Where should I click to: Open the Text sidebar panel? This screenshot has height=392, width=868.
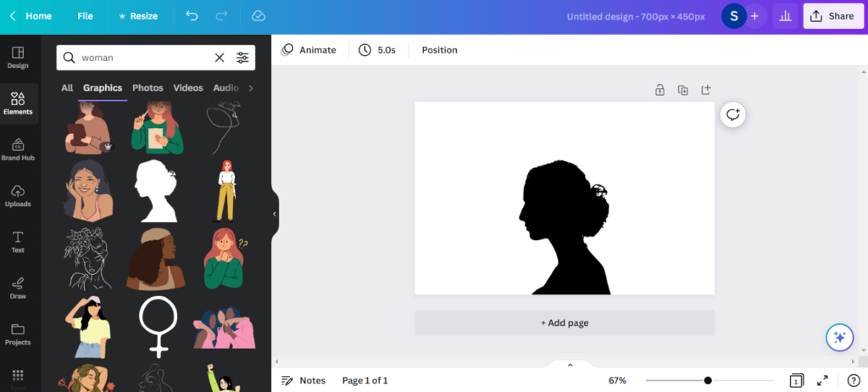pyautogui.click(x=18, y=243)
